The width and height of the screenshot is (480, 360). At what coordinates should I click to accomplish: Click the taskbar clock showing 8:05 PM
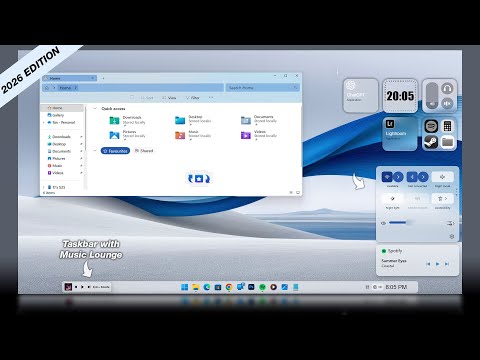pos(396,287)
